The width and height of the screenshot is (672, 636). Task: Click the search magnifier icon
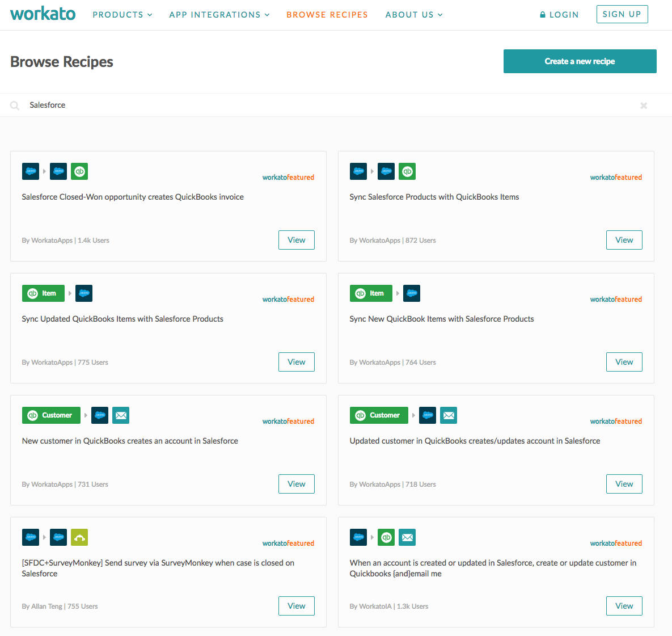pyautogui.click(x=15, y=106)
